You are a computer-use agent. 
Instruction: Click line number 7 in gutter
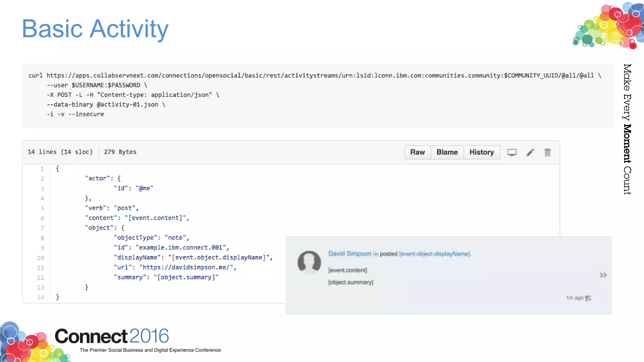[42, 228]
